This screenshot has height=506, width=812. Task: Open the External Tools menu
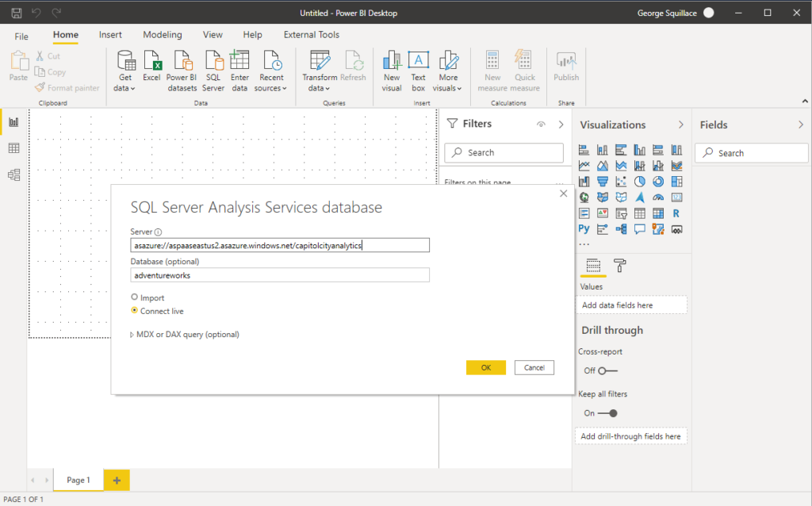tap(311, 35)
